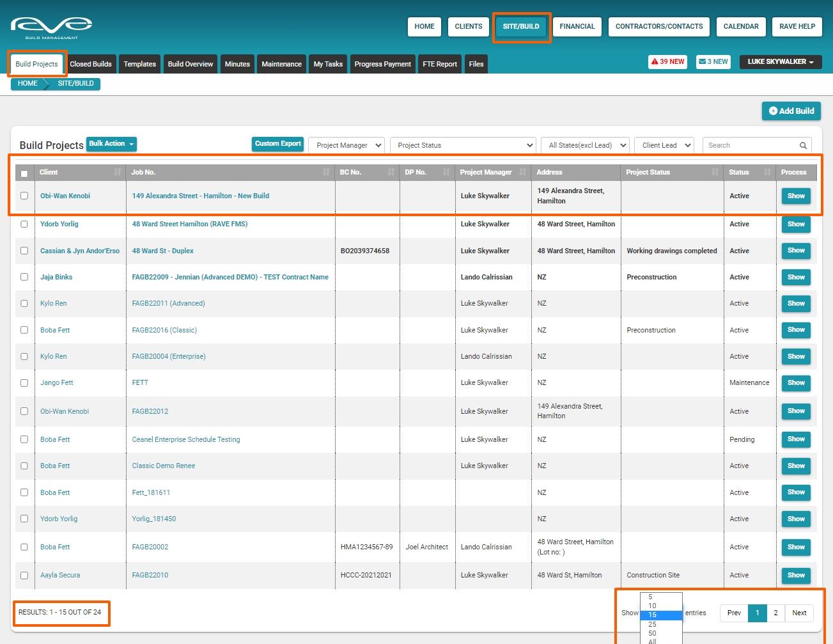Tick the select-all checkbox in table header

click(24, 173)
